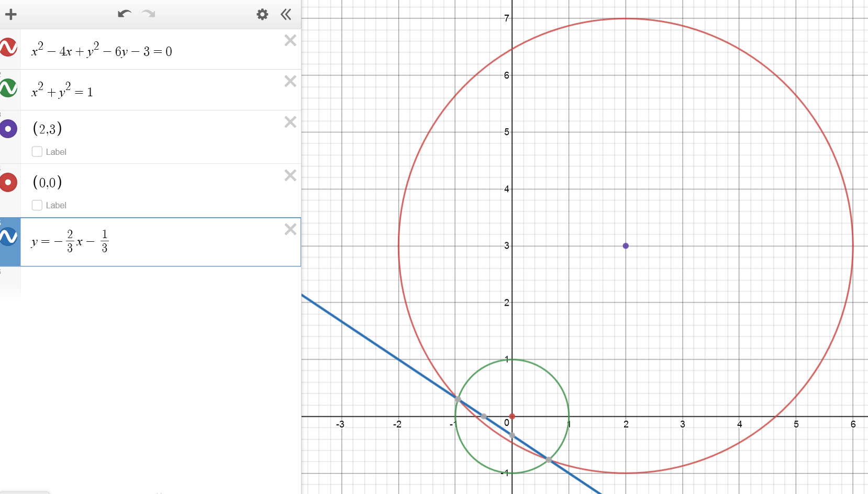
Task: Toggle visibility of x² + y² = 1
Action: 8,88
